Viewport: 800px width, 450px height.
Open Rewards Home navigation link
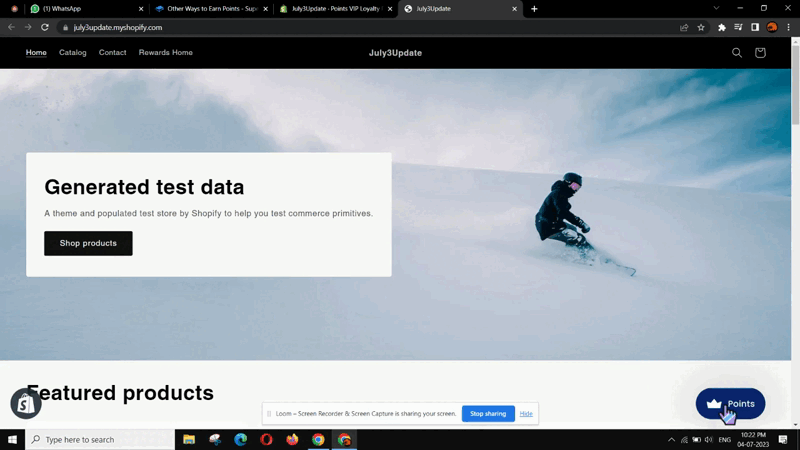(x=166, y=53)
